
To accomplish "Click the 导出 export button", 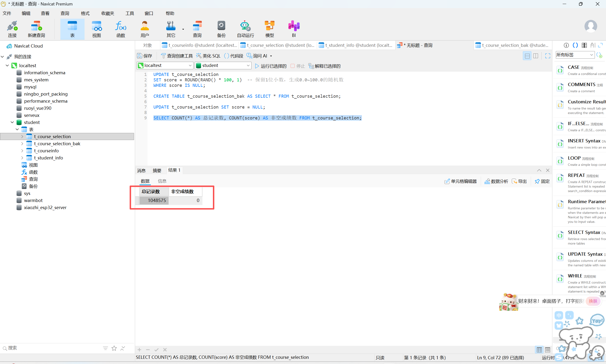I will tap(519, 181).
